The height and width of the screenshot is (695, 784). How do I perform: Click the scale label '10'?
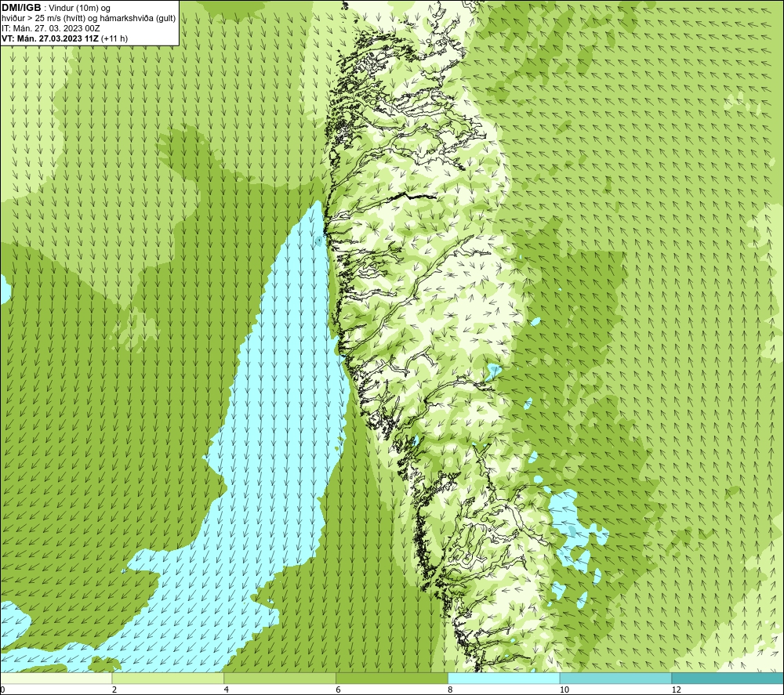pyautogui.click(x=564, y=690)
